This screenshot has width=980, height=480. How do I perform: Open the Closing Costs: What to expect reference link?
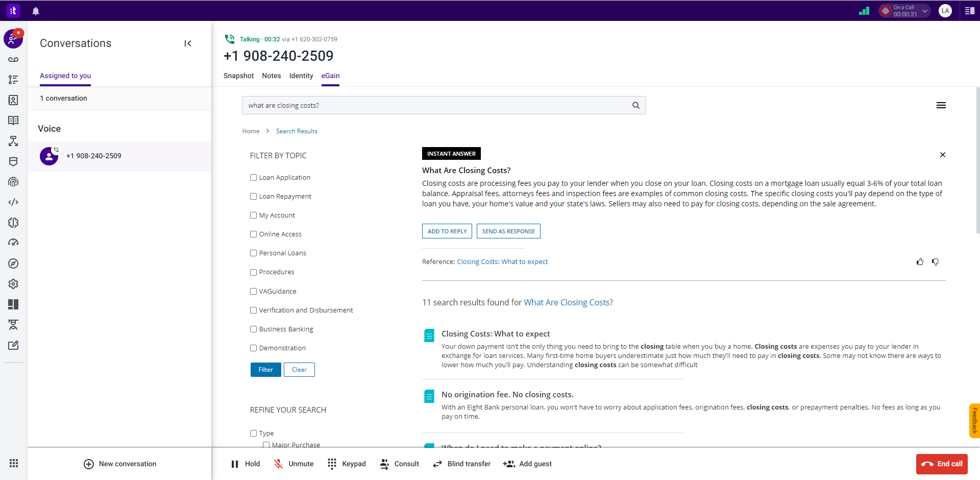[502, 261]
